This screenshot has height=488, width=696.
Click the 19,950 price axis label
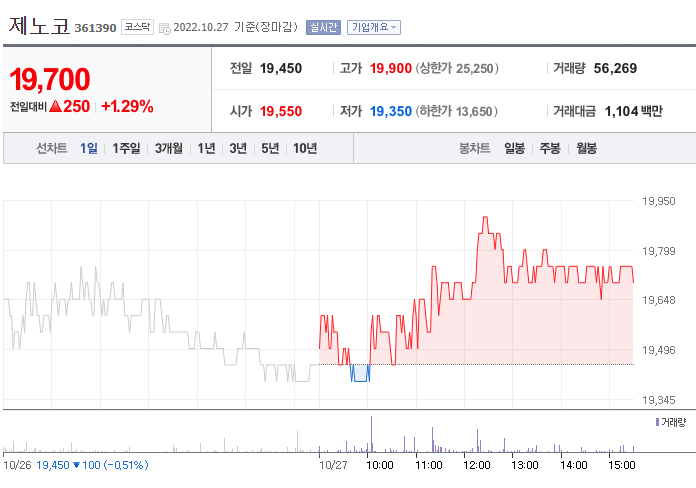[x=659, y=202]
